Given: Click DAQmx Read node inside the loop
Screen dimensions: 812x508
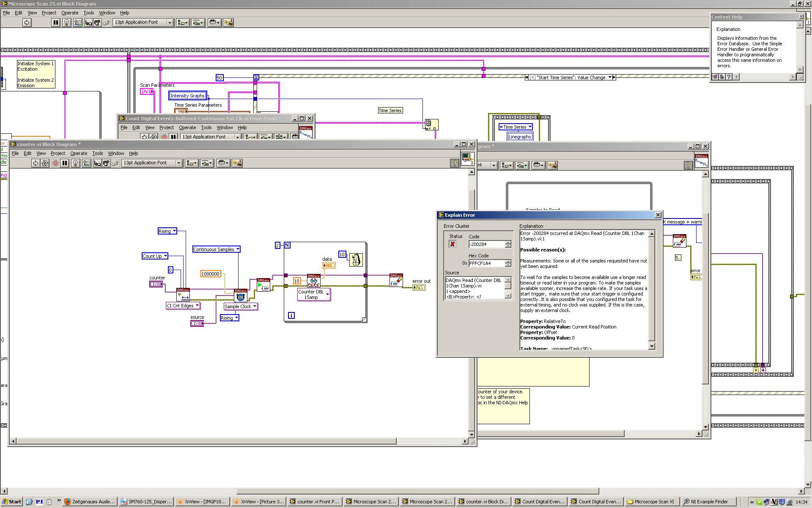Looking at the screenshot, I should 313,281.
